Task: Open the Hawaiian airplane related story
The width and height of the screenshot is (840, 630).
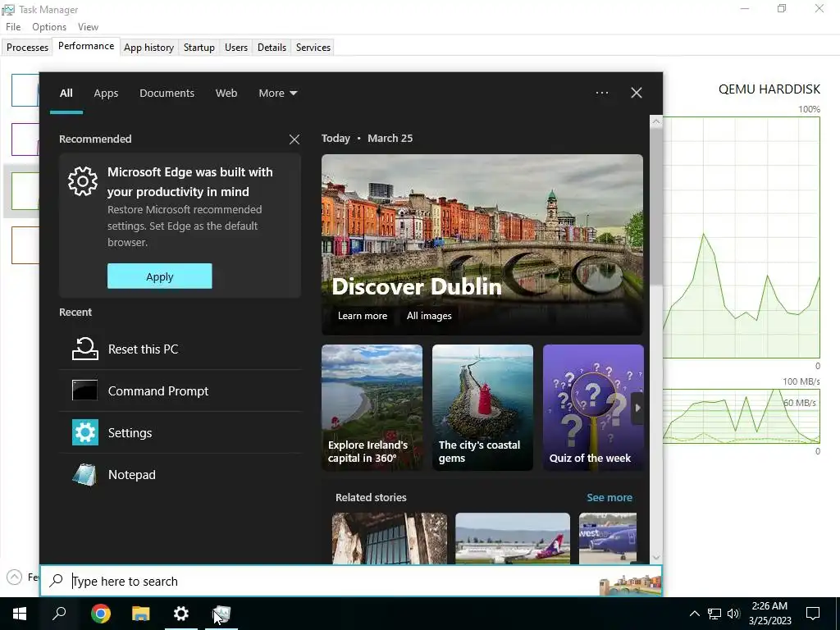Action: point(513,538)
